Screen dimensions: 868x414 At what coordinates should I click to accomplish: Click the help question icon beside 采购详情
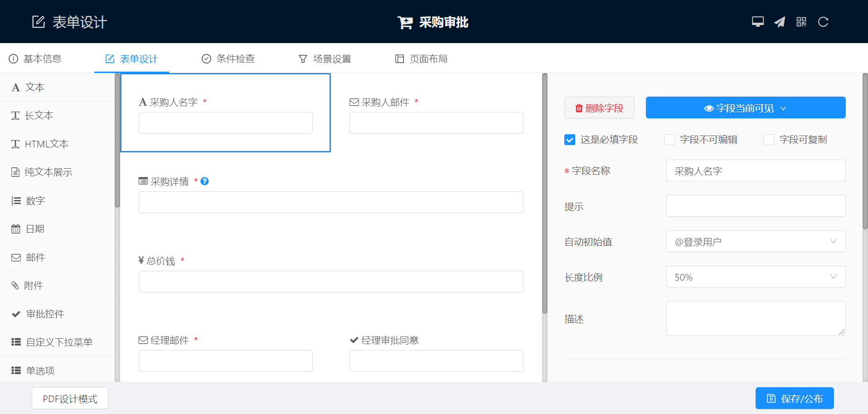tap(204, 181)
